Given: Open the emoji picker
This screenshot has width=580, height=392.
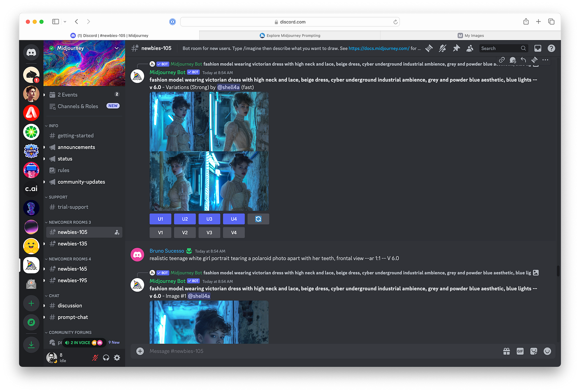Looking at the screenshot, I should (x=547, y=351).
